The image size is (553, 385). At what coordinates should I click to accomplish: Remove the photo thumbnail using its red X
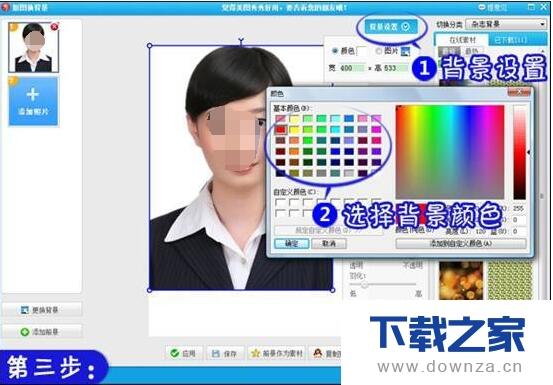click(x=54, y=26)
